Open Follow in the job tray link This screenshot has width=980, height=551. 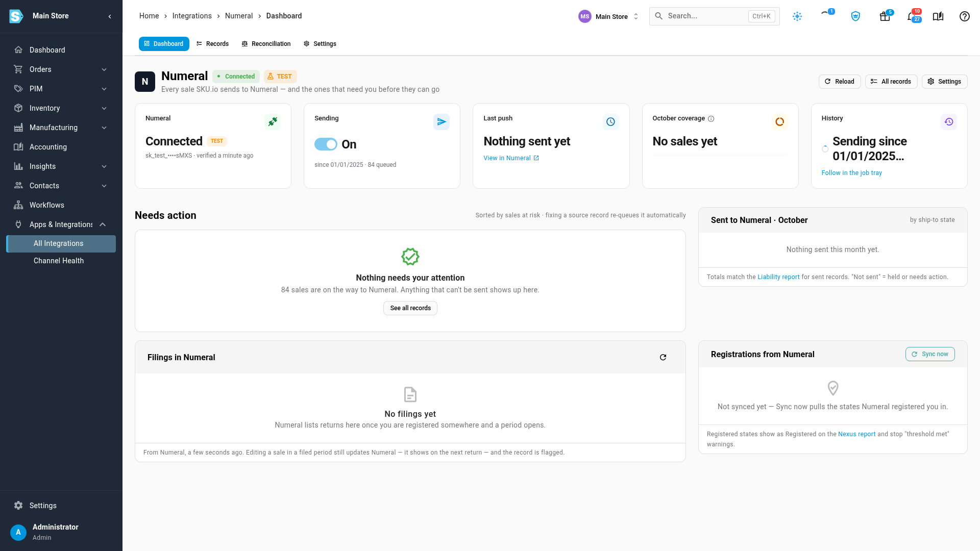pyautogui.click(x=852, y=173)
